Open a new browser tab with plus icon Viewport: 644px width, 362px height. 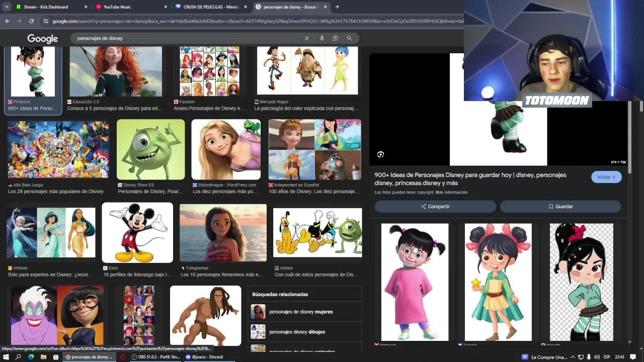[337, 7]
